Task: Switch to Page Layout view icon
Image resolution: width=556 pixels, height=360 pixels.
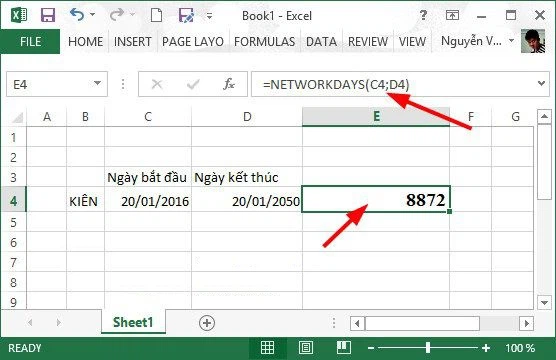Action: (306, 348)
